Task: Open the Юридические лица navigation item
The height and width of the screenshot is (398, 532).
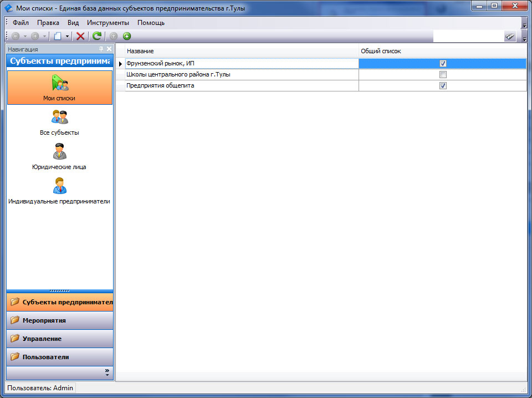Action: click(x=60, y=156)
